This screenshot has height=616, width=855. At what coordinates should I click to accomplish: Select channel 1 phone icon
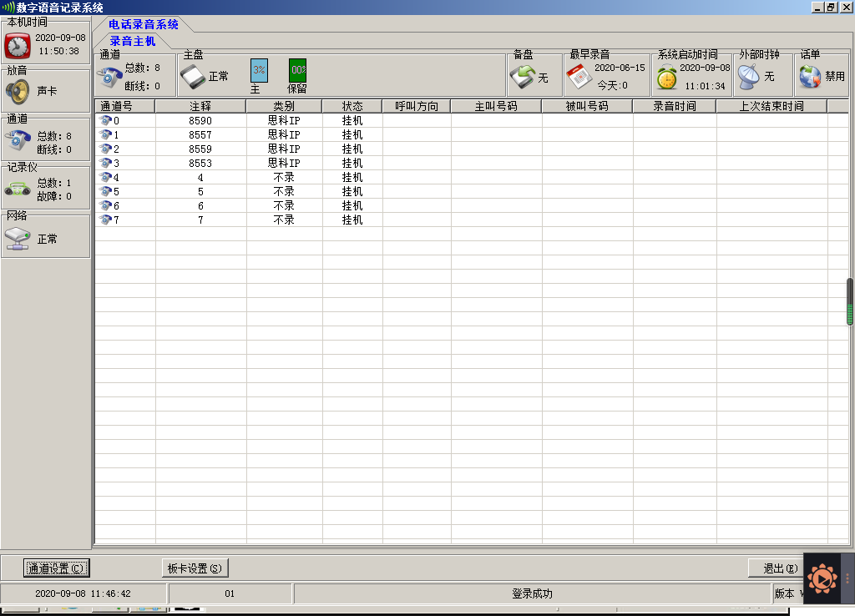coord(106,134)
